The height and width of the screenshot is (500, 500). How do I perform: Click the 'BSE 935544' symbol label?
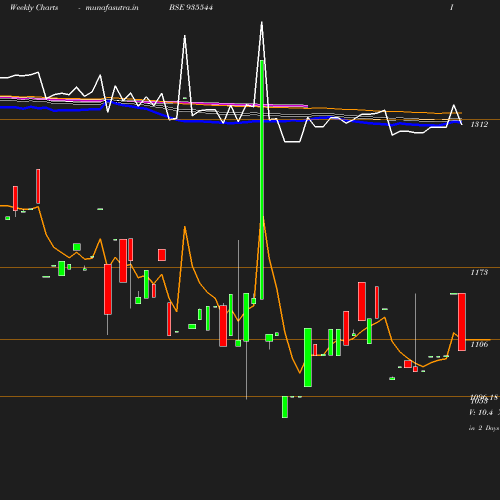(x=191, y=7)
